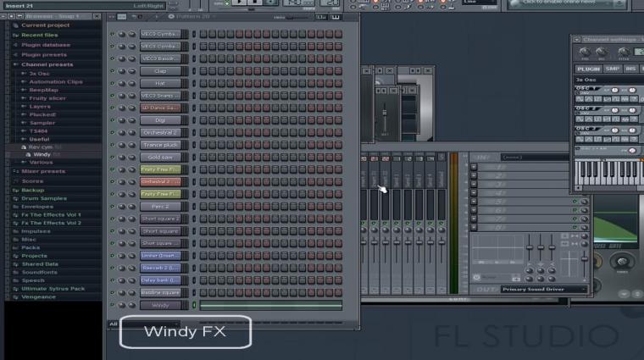
Task: Select the Clap channel button
Action: point(160,71)
